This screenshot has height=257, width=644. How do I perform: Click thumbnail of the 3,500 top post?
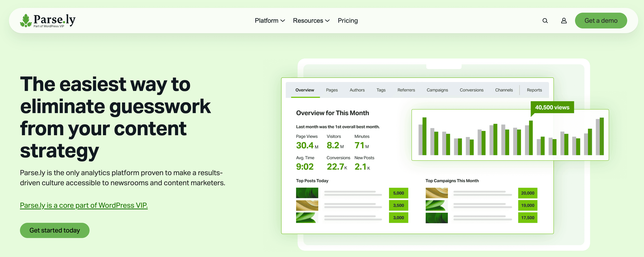pyautogui.click(x=307, y=205)
